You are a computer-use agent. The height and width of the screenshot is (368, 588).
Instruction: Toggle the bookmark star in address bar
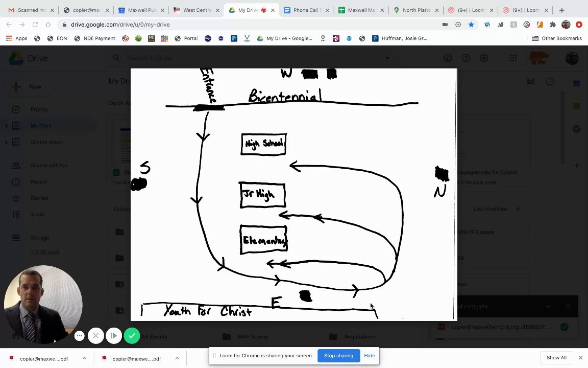pyautogui.click(x=471, y=25)
